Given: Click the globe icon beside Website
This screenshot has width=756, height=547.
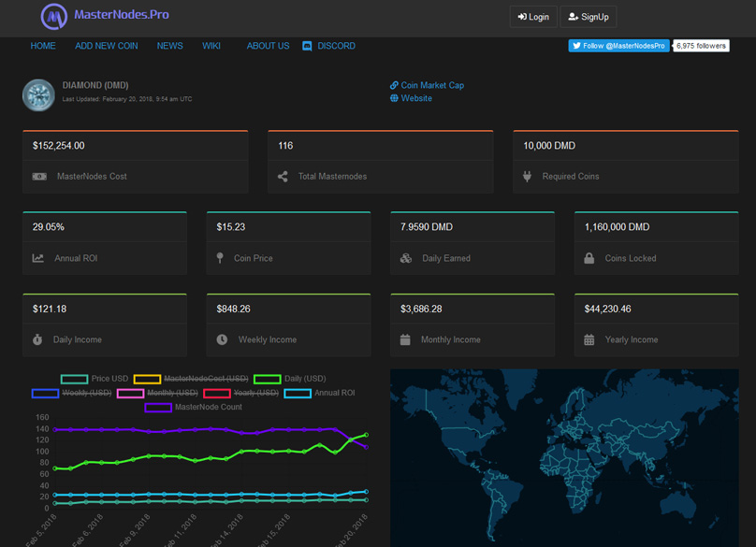Looking at the screenshot, I should [x=394, y=98].
